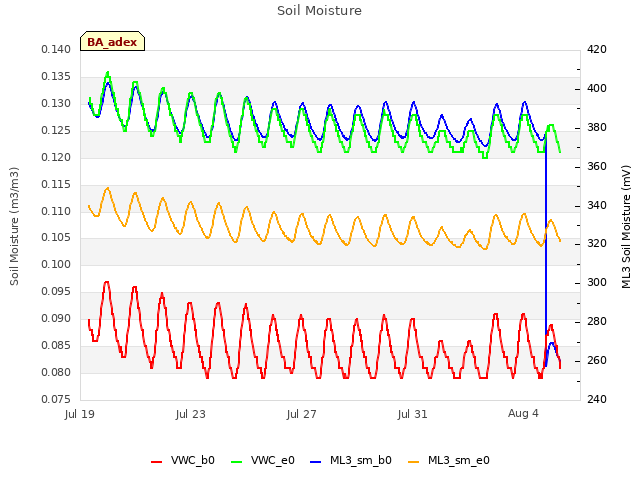Click the vertical blue ML3_sm_b0 drop line
Viewport: 640px width, 480px height.
(546, 249)
